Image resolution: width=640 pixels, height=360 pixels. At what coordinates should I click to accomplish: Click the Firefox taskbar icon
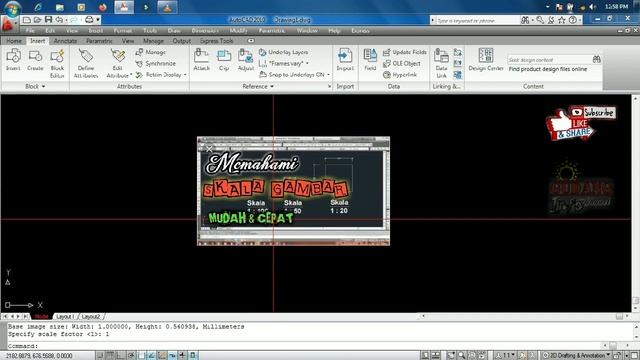pos(102,7)
